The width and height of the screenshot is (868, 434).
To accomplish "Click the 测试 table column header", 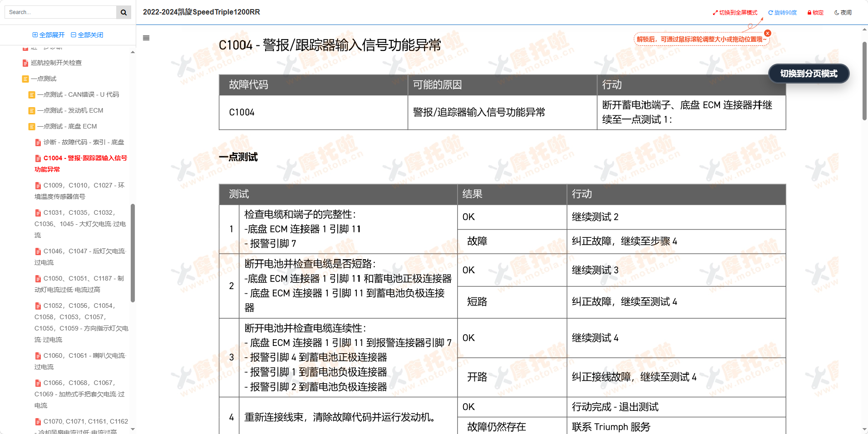I will [x=338, y=194].
